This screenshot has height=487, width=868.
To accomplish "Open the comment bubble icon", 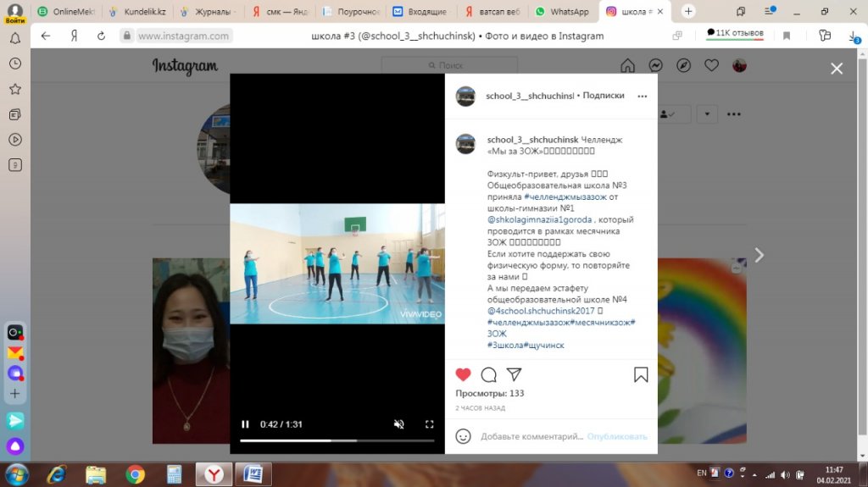I will click(x=489, y=374).
